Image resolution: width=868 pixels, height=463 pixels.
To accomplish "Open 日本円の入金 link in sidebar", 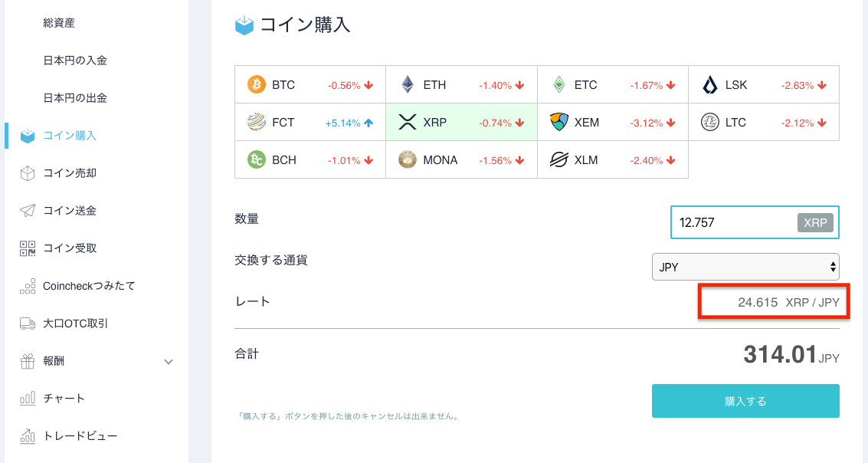I will click(x=75, y=61).
